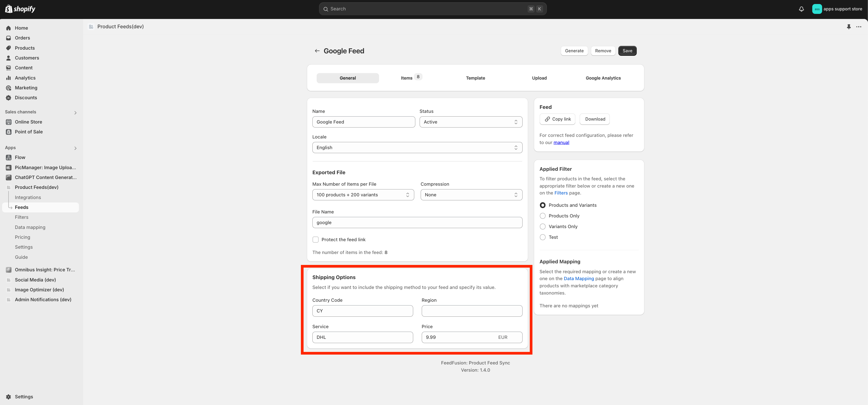Click the search magnifier icon
The image size is (868, 405).
point(325,9)
